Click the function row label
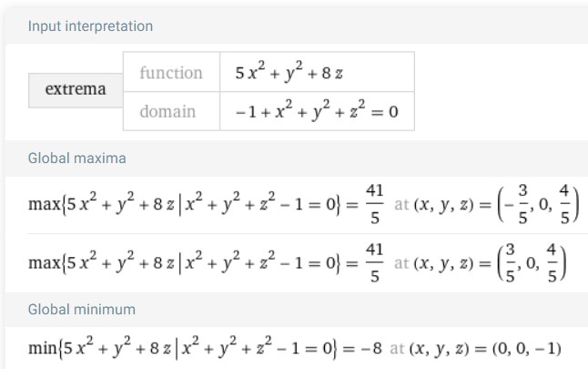This screenshot has width=588, height=369. coord(171,73)
